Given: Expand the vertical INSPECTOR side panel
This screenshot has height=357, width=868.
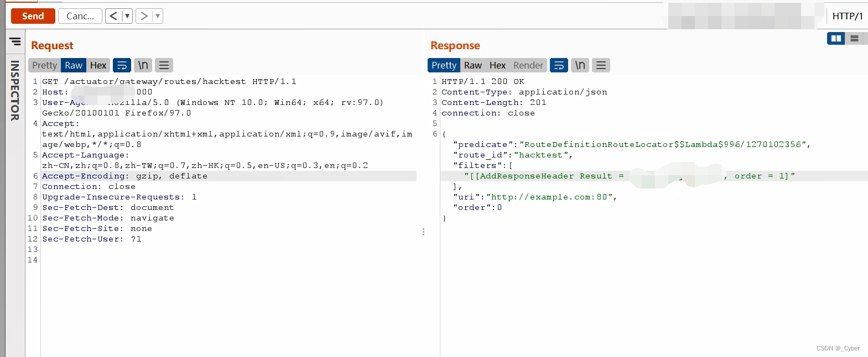Looking at the screenshot, I should (15, 91).
